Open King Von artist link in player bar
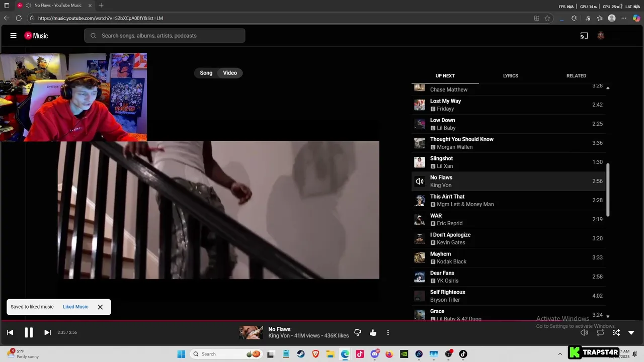Viewport: 644px width, 362px height. tap(279, 336)
